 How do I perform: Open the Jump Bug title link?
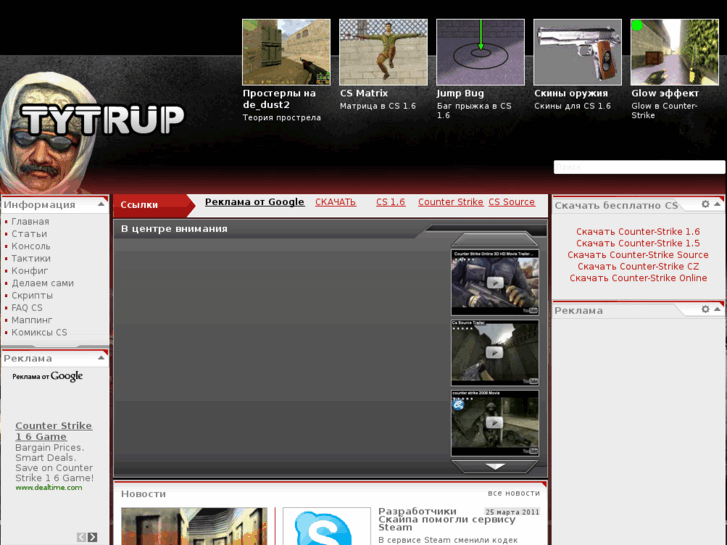[x=460, y=93]
